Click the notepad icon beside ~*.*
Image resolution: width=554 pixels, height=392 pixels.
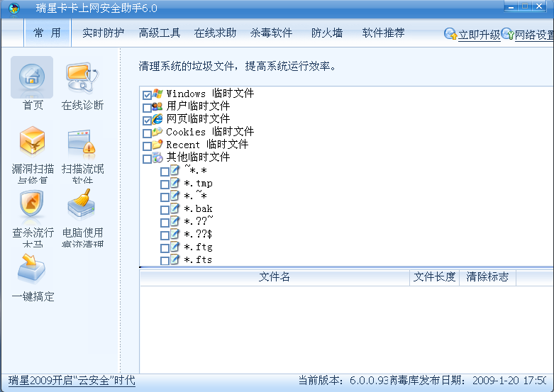(x=175, y=170)
